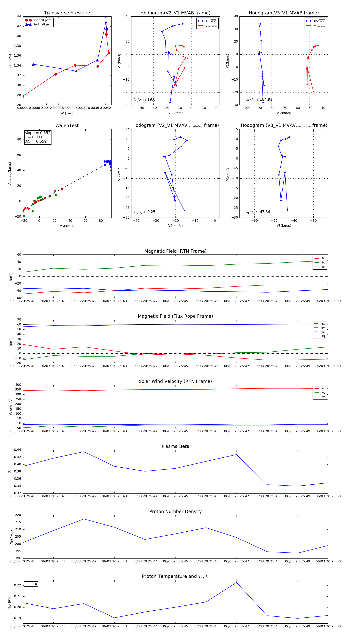
Task: Select the 'WalenTest' plot title
Action: pyautogui.click(x=67, y=125)
